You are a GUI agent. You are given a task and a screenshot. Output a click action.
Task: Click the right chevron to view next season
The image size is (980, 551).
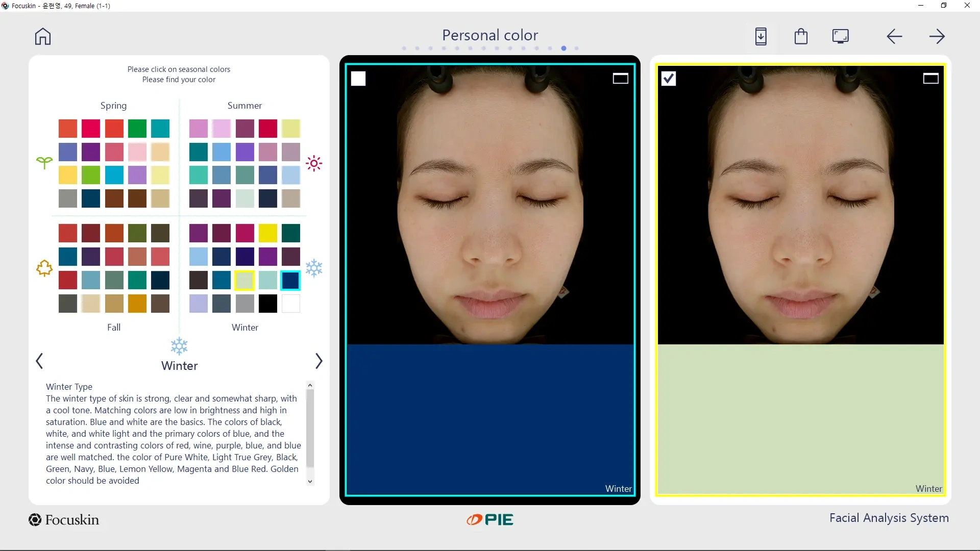pyautogui.click(x=319, y=361)
